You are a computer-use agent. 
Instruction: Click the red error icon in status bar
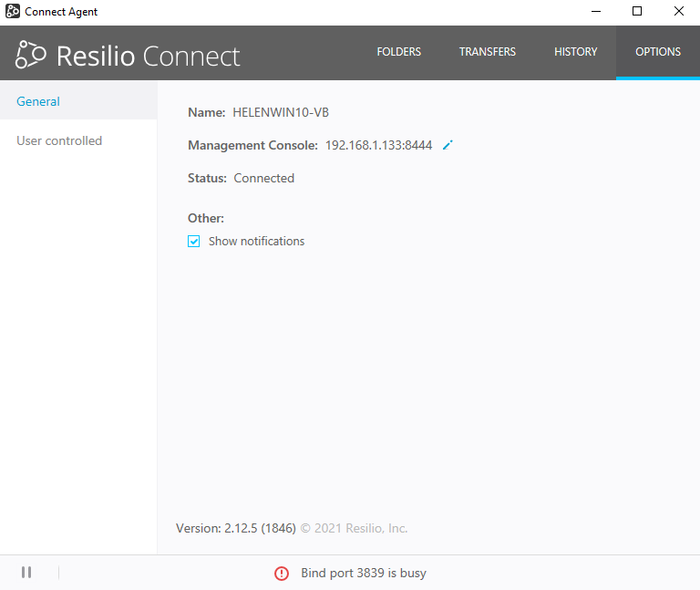(282, 574)
